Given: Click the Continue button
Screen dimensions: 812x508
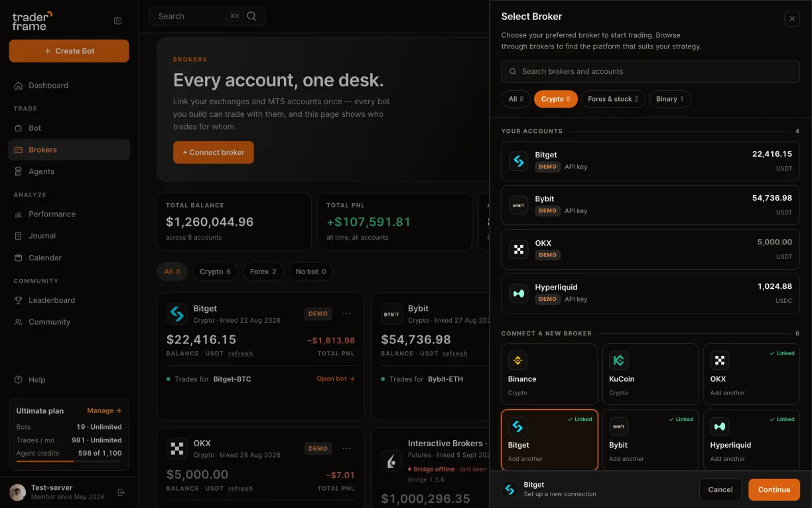Looking at the screenshot, I should [774, 489].
